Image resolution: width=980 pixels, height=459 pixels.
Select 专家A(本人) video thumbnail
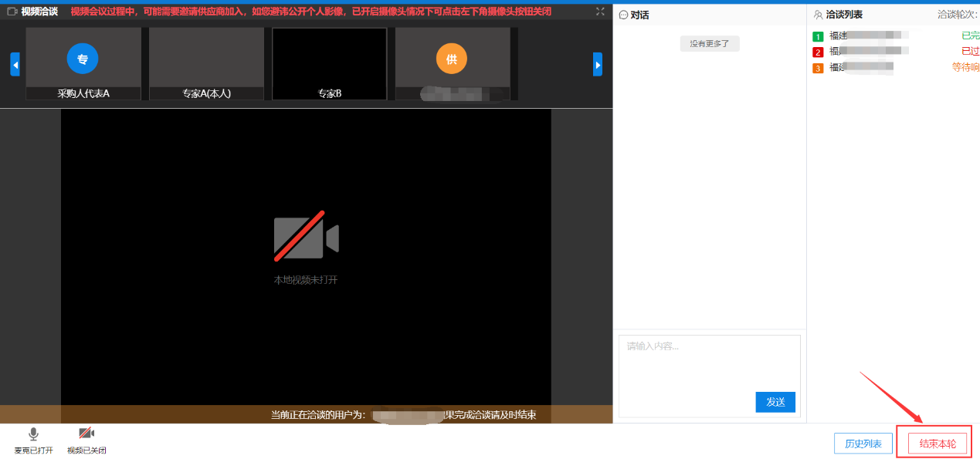(207, 64)
